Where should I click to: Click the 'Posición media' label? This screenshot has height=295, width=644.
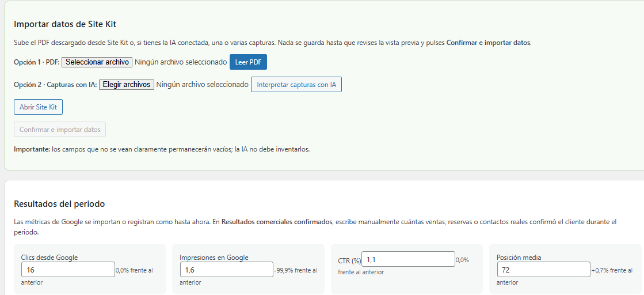519,258
